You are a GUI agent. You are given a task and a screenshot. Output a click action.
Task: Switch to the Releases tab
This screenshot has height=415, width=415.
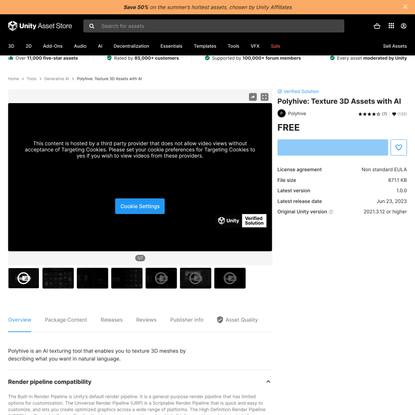[x=112, y=320]
